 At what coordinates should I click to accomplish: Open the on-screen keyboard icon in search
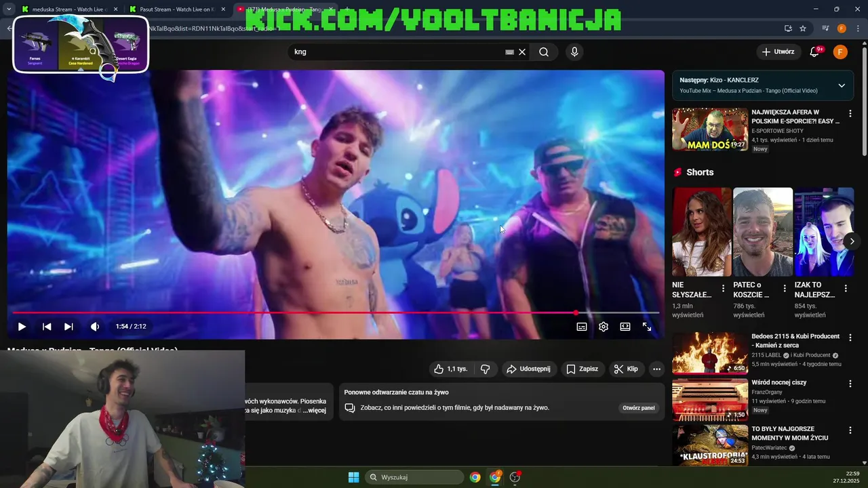coord(509,52)
